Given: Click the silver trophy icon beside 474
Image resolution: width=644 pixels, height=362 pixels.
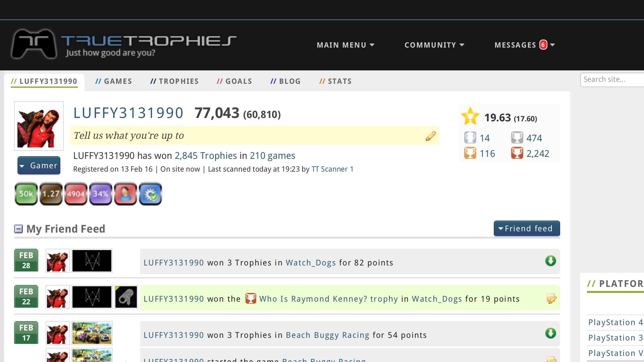Looking at the screenshot, I should pyautogui.click(x=517, y=137).
